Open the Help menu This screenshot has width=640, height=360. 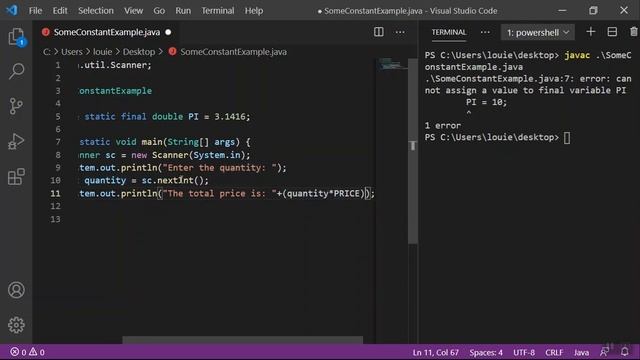(x=254, y=11)
